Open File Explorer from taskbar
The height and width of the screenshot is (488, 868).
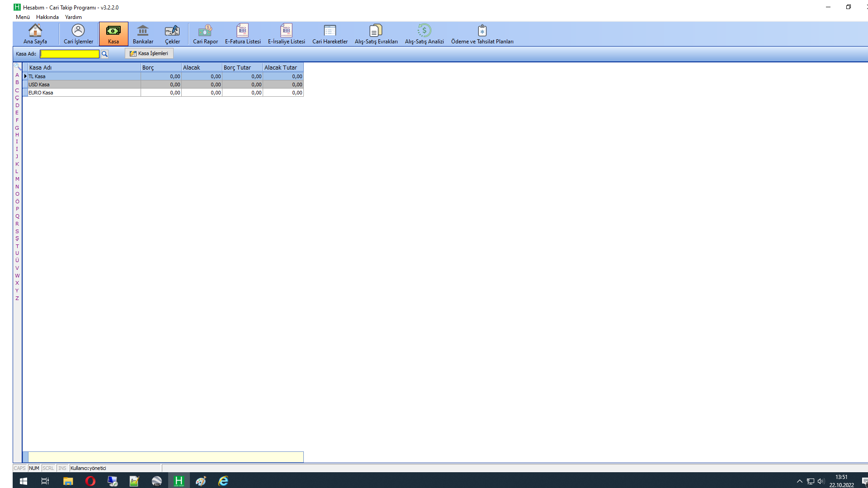68,481
